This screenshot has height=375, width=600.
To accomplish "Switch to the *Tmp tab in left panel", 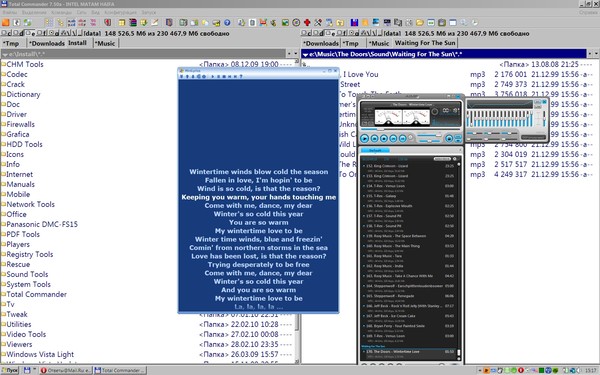I will pyautogui.click(x=11, y=43).
